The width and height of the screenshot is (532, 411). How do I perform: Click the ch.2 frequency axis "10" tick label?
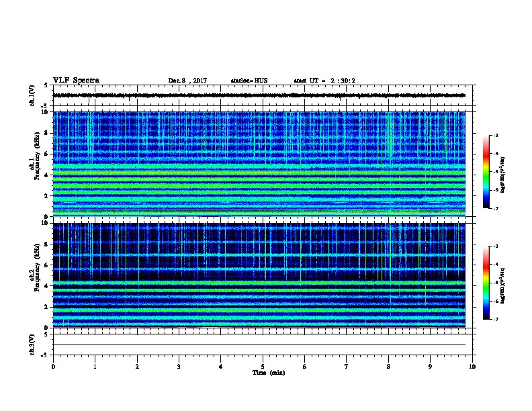[x=45, y=223]
